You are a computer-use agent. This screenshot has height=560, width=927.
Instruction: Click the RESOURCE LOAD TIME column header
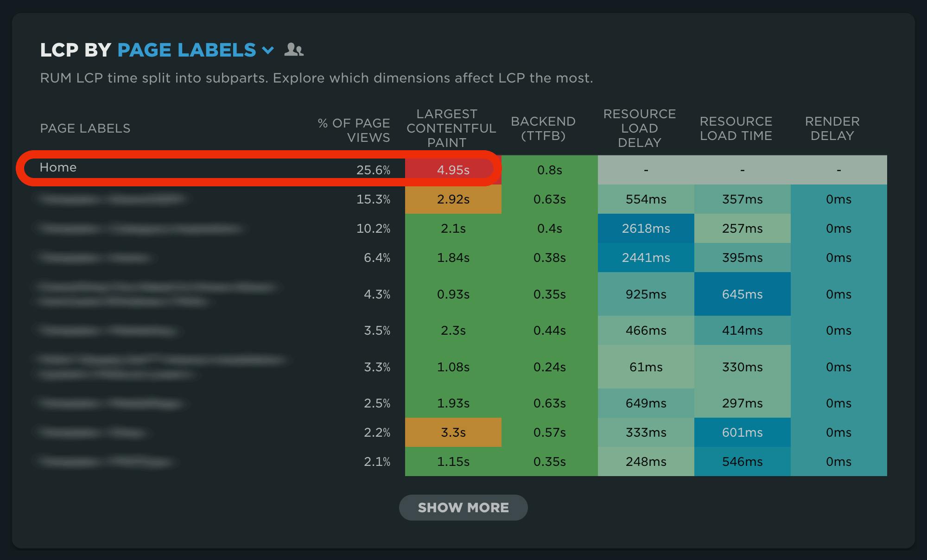tap(736, 128)
